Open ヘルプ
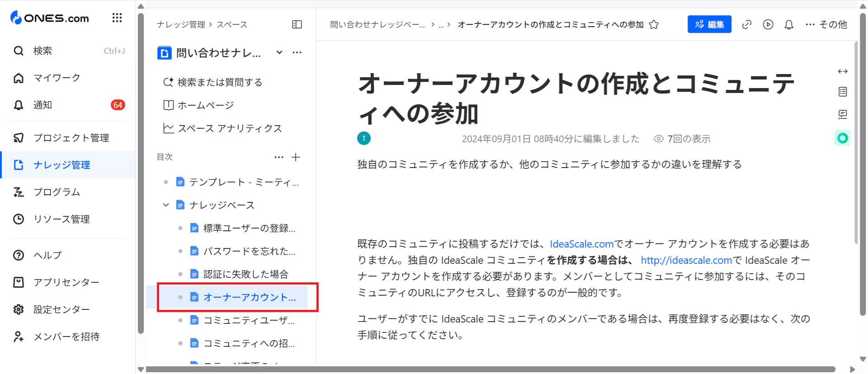This screenshot has width=868, height=374. coord(68,255)
